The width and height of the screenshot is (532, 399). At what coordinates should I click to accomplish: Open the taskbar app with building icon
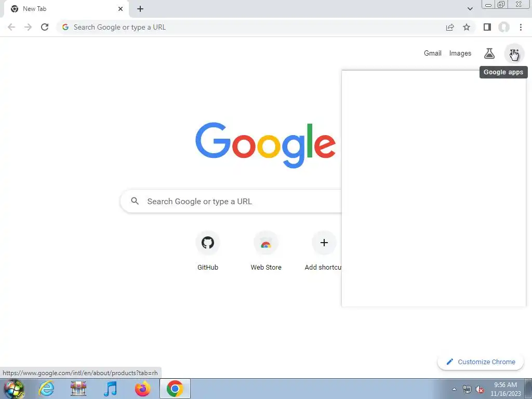pos(78,389)
